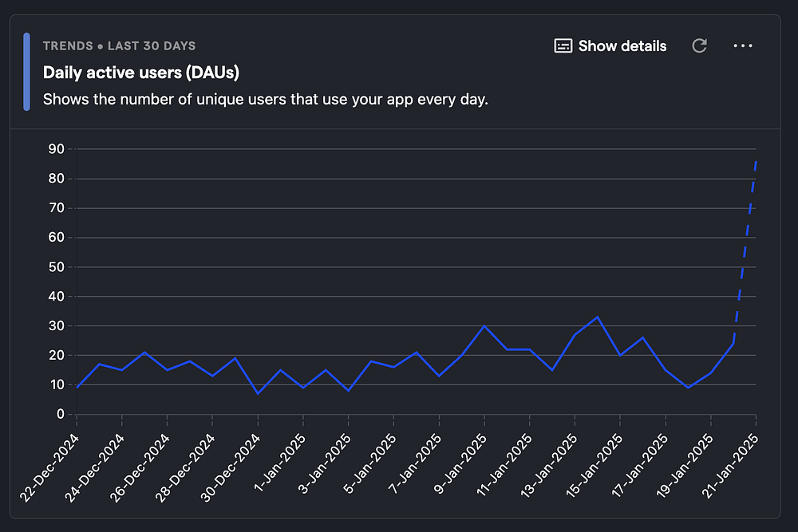The height and width of the screenshot is (532, 798).
Task: Click the data peak at 9-Jan-2025
Action: coord(484,325)
